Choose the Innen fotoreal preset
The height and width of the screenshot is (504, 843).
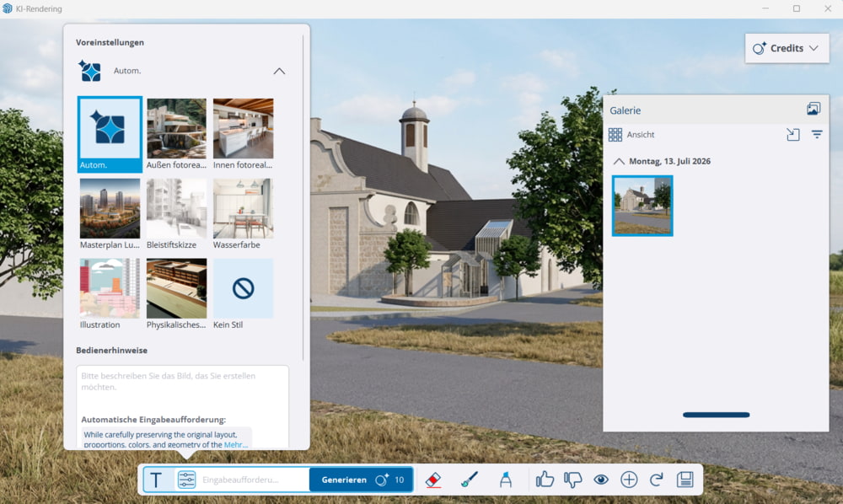(243, 134)
